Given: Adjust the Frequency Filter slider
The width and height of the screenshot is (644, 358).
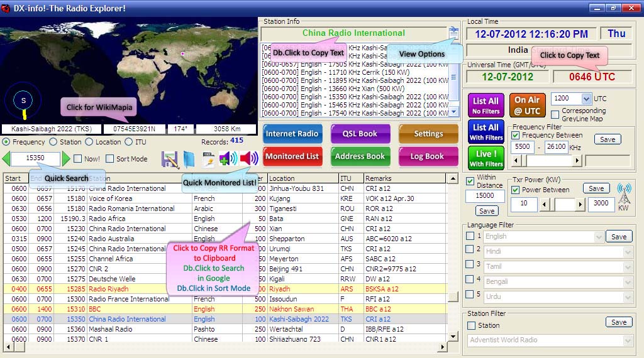Looking at the screenshot, I should coord(547,161).
